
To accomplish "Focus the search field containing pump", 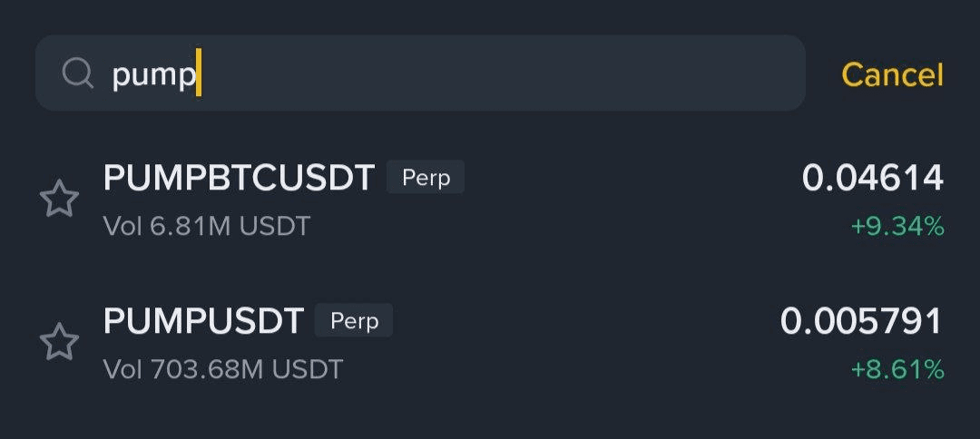I will click(x=420, y=73).
